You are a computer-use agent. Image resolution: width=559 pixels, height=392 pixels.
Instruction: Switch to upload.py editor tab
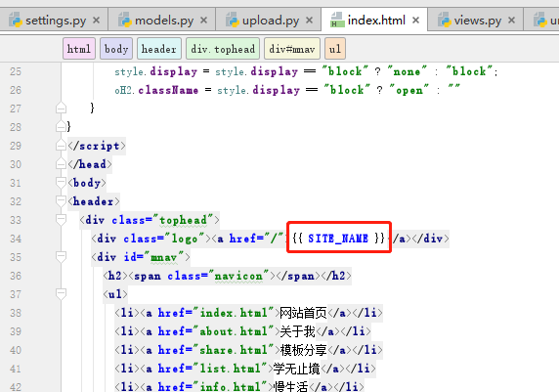coord(270,21)
